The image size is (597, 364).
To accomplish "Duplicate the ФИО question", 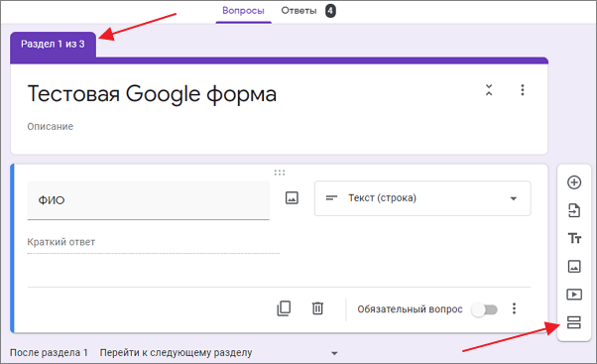I will tap(284, 308).
